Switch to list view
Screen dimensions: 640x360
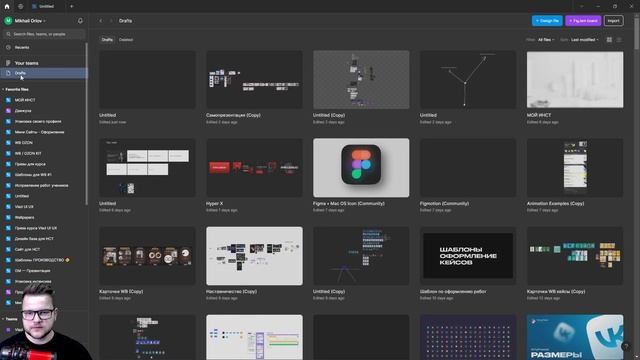(619, 40)
